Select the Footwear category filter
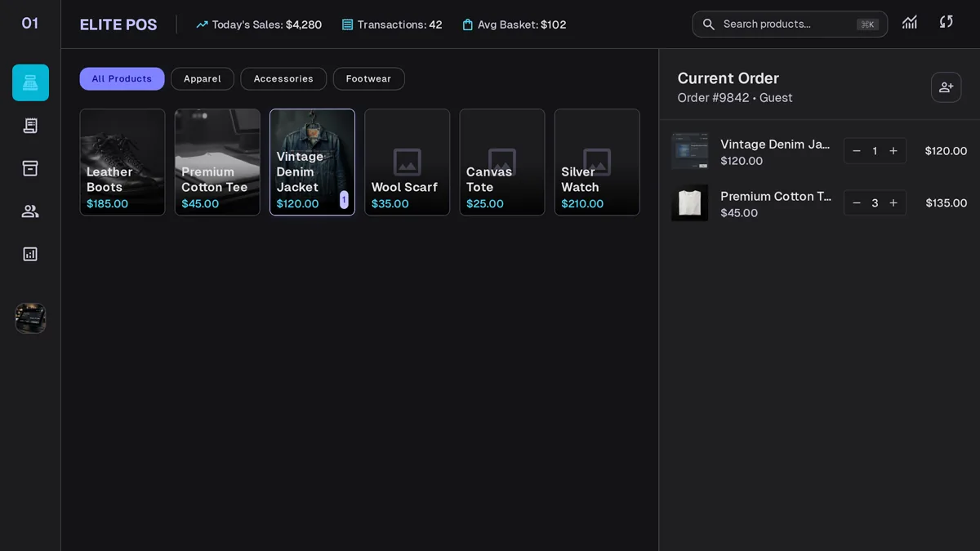 click(x=368, y=79)
